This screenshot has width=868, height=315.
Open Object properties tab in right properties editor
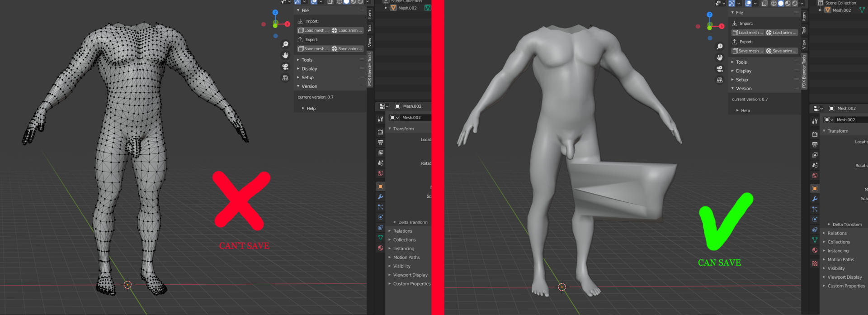click(x=815, y=189)
